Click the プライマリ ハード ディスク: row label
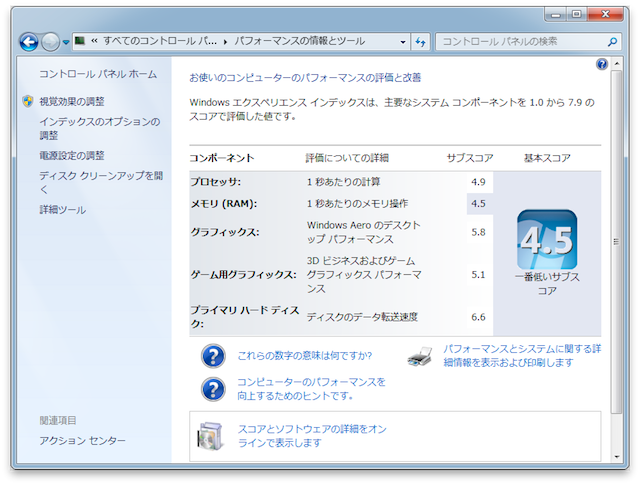The height and width of the screenshot is (485, 640). (x=245, y=317)
